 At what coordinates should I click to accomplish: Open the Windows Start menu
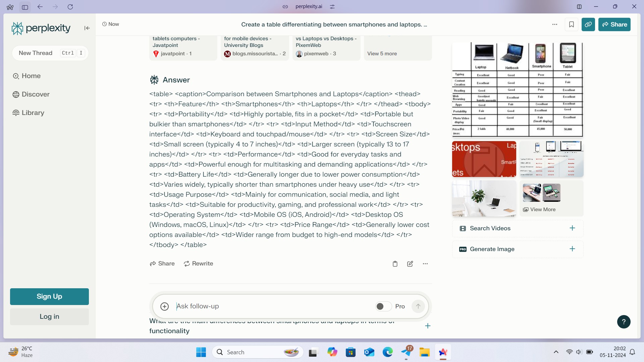(201, 352)
